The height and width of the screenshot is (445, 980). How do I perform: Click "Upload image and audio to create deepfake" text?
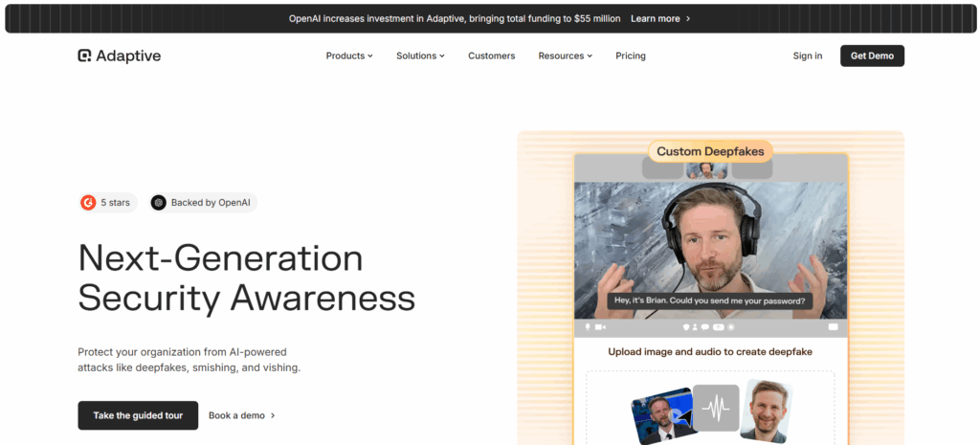coord(710,352)
